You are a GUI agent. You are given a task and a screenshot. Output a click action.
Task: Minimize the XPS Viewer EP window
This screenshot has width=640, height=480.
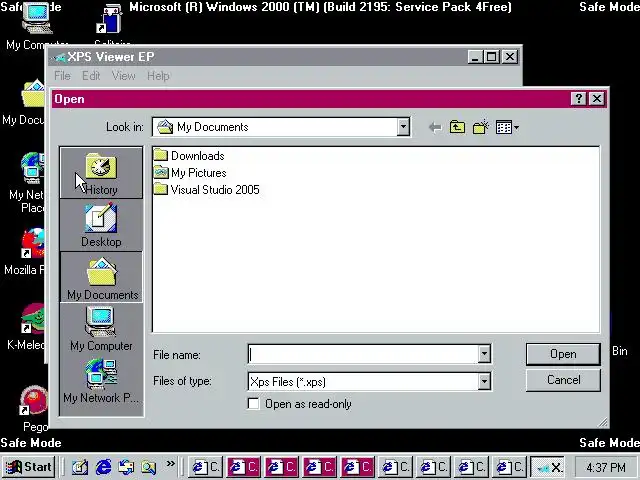pyautogui.click(x=475, y=57)
